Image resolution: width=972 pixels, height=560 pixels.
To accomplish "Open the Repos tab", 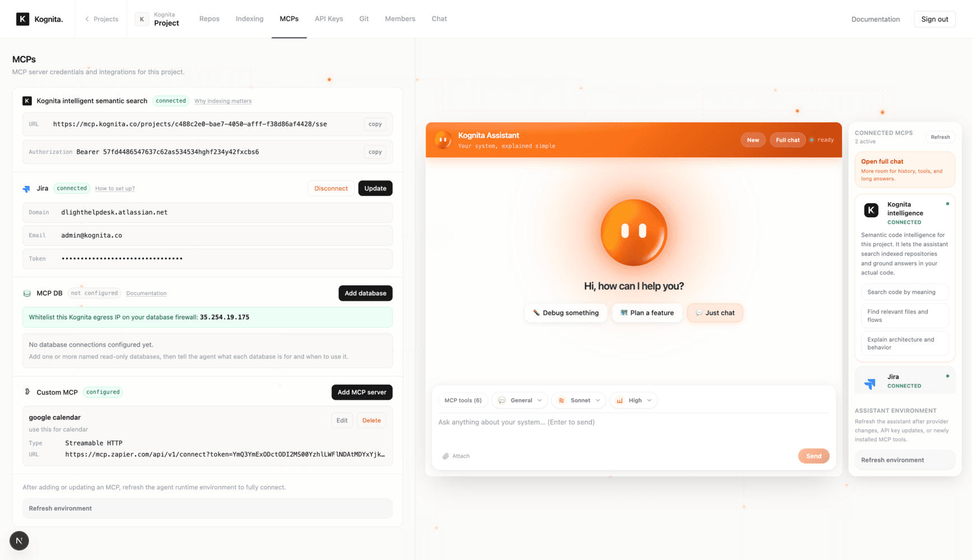I will (x=210, y=19).
